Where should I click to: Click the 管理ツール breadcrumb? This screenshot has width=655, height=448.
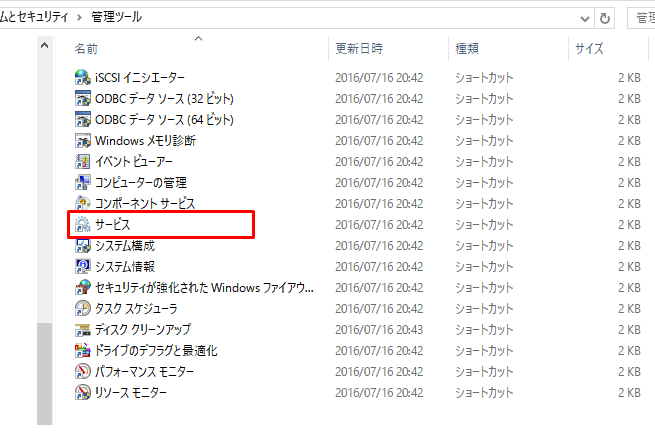[x=117, y=17]
